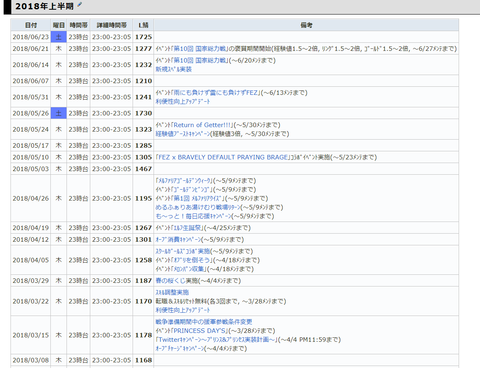Click the 曜日 column header
480x368 pixels.
(59, 25)
